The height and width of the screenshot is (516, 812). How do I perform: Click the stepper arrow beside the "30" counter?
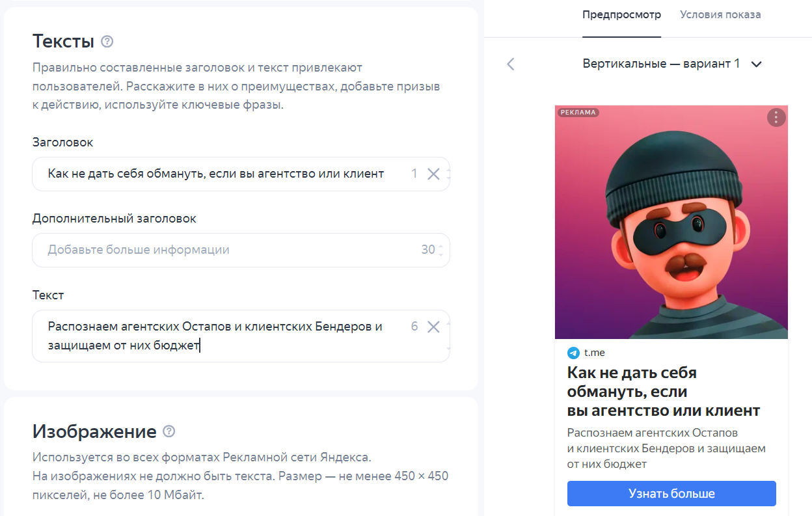442,250
